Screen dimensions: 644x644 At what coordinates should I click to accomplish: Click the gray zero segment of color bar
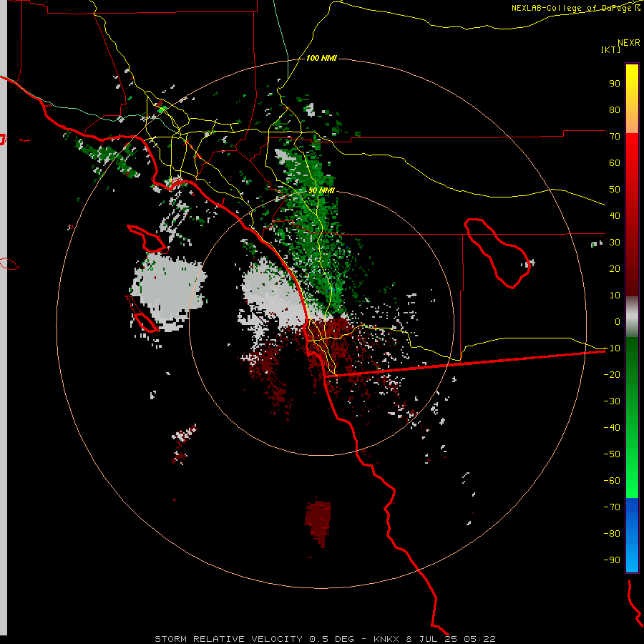[x=632, y=317]
